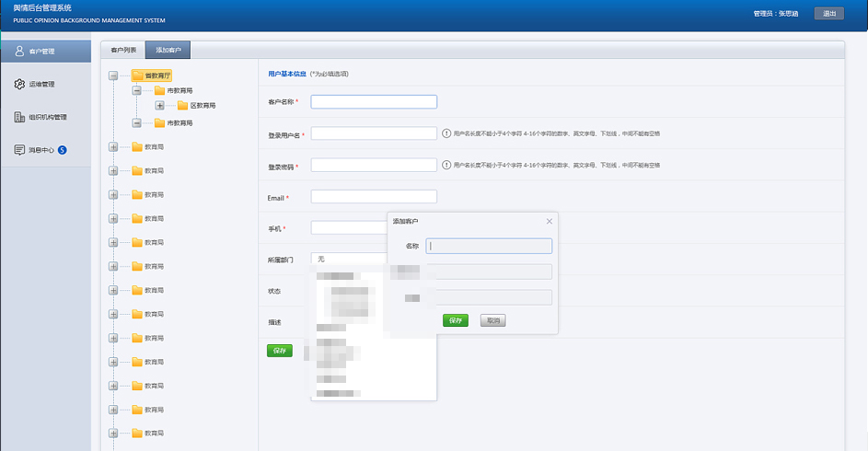This screenshot has height=451, width=868.
Task: Click 取消 button in the dialog
Action: tap(493, 320)
